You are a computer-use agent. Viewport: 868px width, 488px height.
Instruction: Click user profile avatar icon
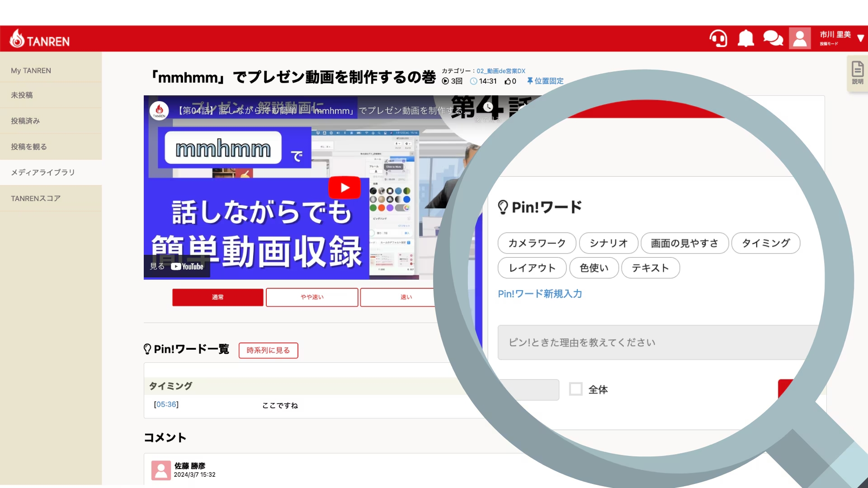(800, 39)
